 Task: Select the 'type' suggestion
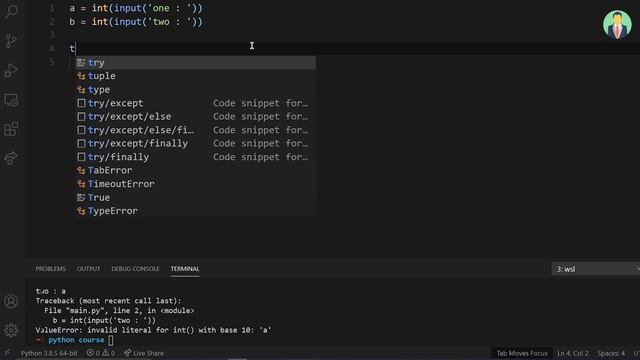tap(196, 90)
